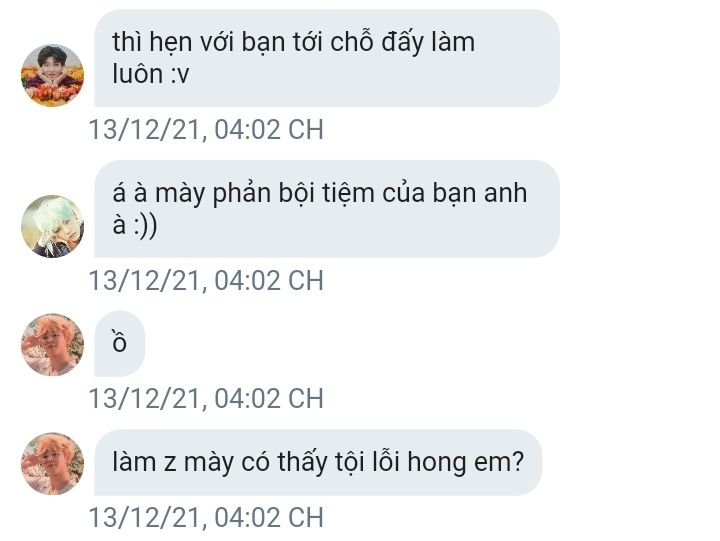View profile from avatar beside "làm z mày" message
The image size is (720, 541).
pos(52,464)
